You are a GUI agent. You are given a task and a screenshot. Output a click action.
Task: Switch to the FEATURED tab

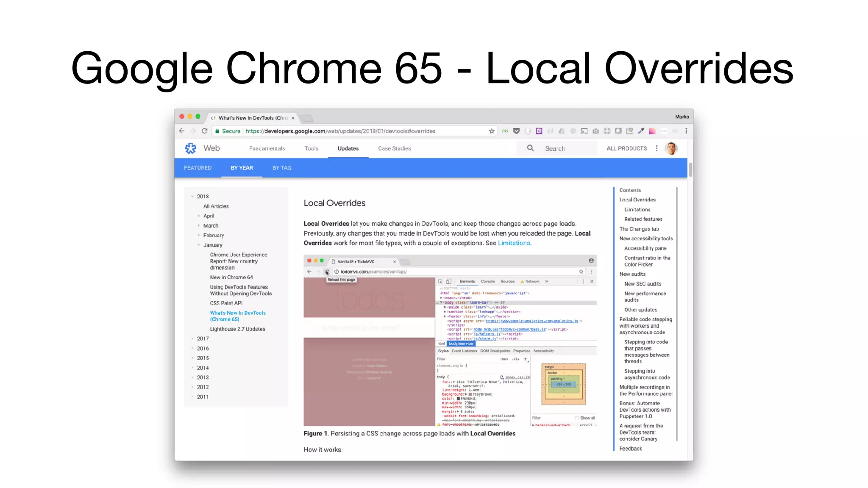(198, 168)
